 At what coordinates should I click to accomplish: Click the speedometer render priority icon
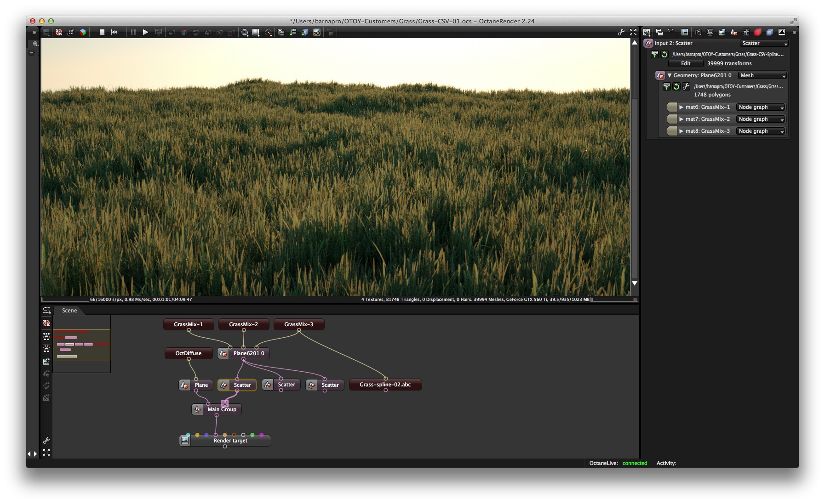click(x=269, y=32)
